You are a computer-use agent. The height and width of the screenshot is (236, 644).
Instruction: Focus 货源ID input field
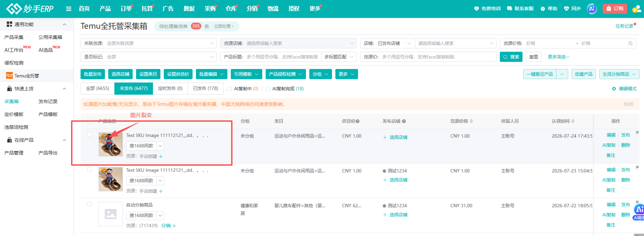click(x=438, y=57)
